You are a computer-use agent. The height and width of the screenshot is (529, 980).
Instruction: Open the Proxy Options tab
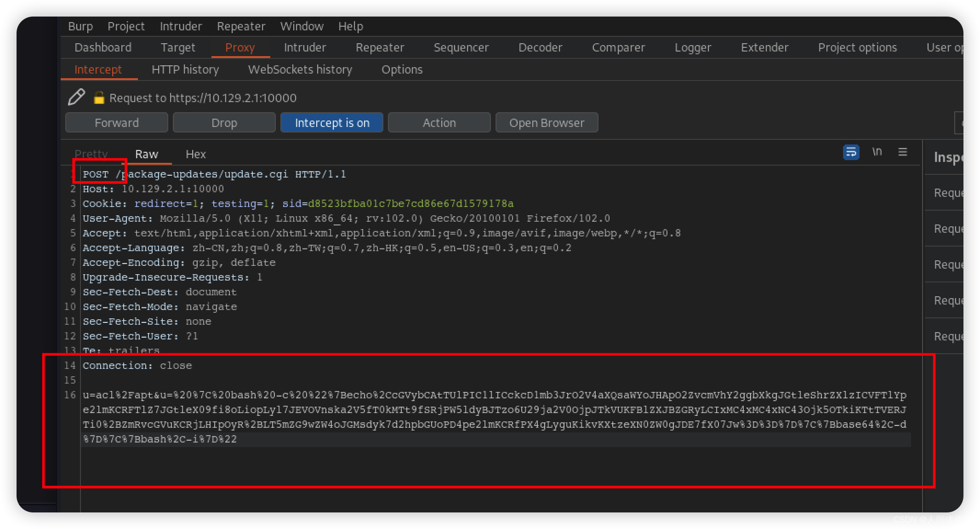400,70
